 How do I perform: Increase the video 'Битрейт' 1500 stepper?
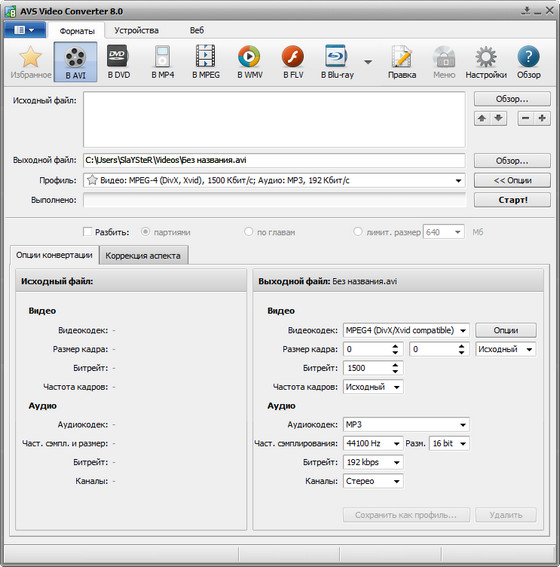coord(395,365)
